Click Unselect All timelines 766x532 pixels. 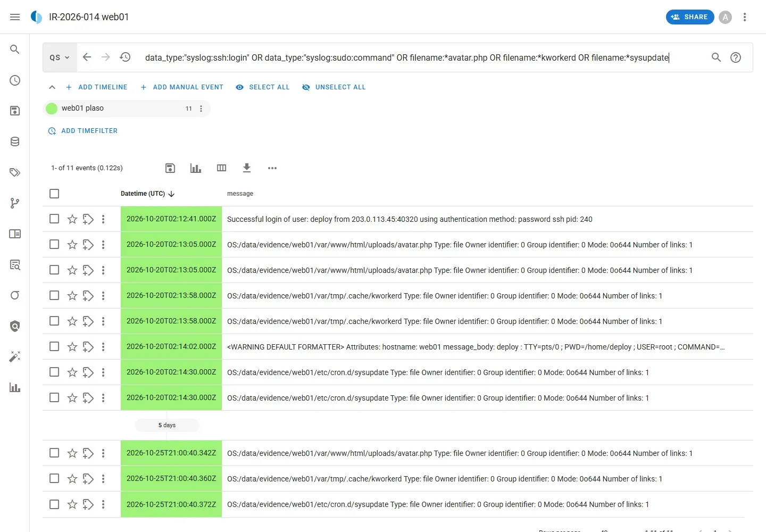334,87
